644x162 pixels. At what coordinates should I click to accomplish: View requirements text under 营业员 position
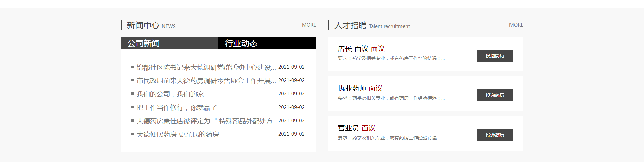point(391,138)
